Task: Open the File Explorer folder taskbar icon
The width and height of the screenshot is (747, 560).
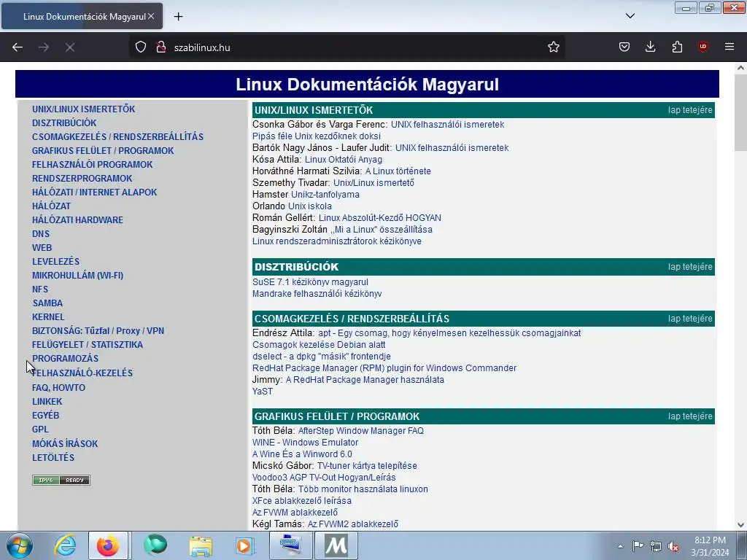Action: coord(201,545)
